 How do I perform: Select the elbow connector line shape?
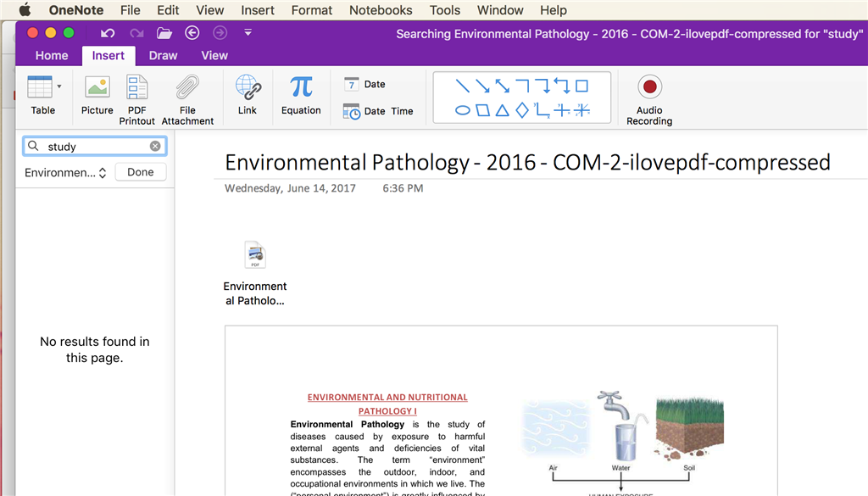click(x=522, y=86)
